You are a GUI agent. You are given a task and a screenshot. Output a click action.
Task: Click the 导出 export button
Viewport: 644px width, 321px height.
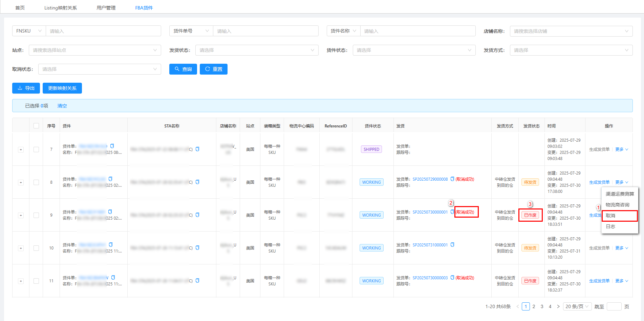26,88
